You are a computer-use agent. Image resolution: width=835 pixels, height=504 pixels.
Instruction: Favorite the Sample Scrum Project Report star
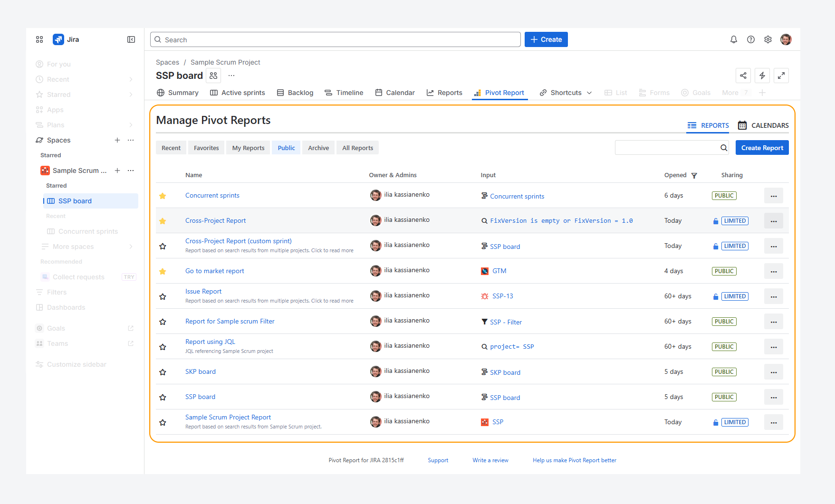coord(163,422)
